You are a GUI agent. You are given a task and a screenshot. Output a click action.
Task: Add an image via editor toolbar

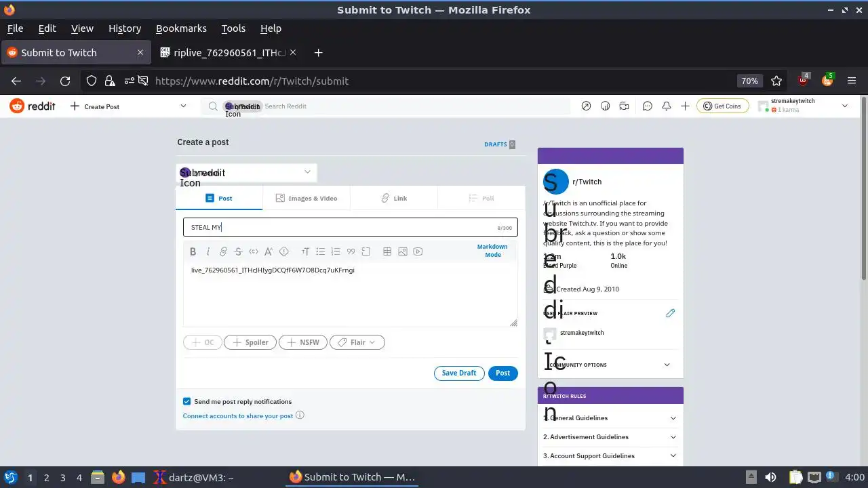[x=403, y=251]
